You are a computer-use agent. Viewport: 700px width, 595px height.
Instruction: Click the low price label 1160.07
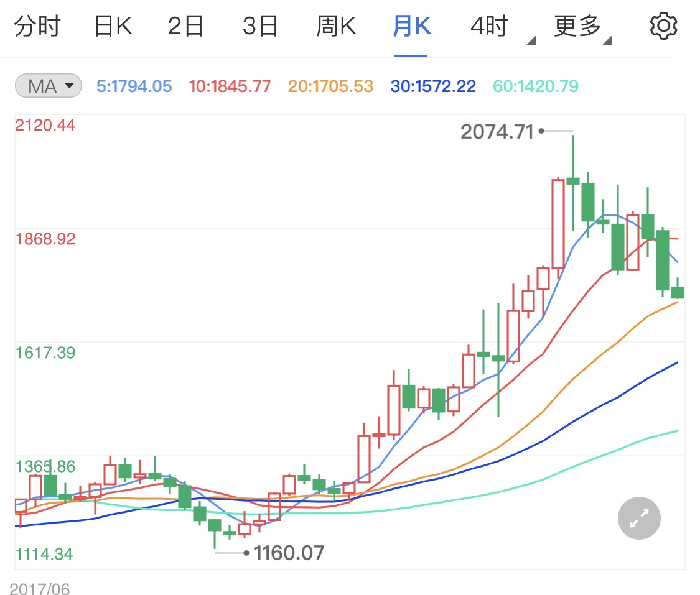(289, 553)
